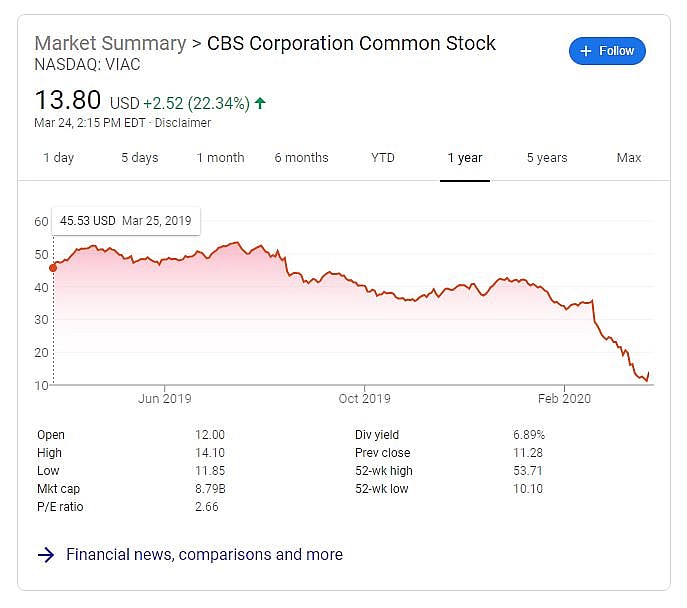Screen dimensions: 687x608
Task: Open the Disclaimer link
Action: tap(184, 123)
